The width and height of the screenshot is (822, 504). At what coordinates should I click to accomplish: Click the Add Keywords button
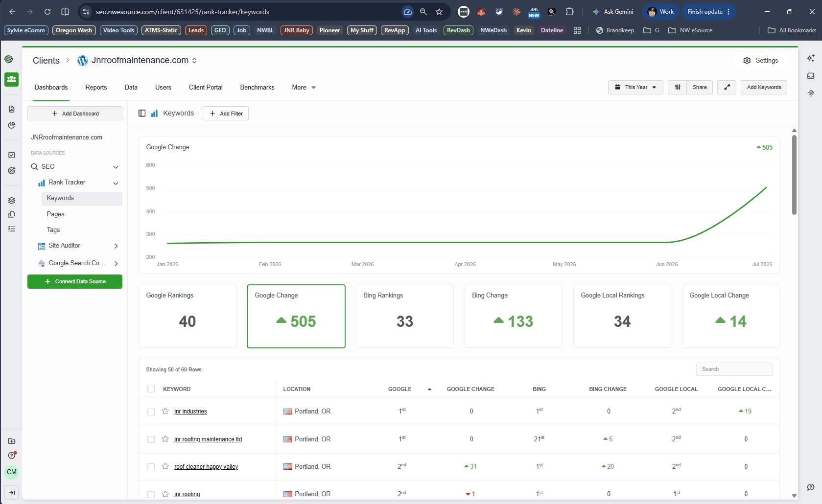tap(764, 87)
